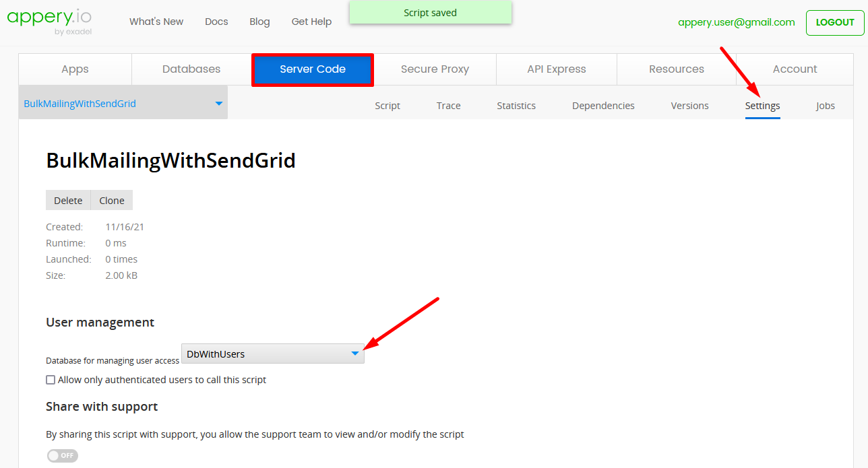Open the Resources tab
This screenshot has height=468, width=868.
(x=677, y=69)
